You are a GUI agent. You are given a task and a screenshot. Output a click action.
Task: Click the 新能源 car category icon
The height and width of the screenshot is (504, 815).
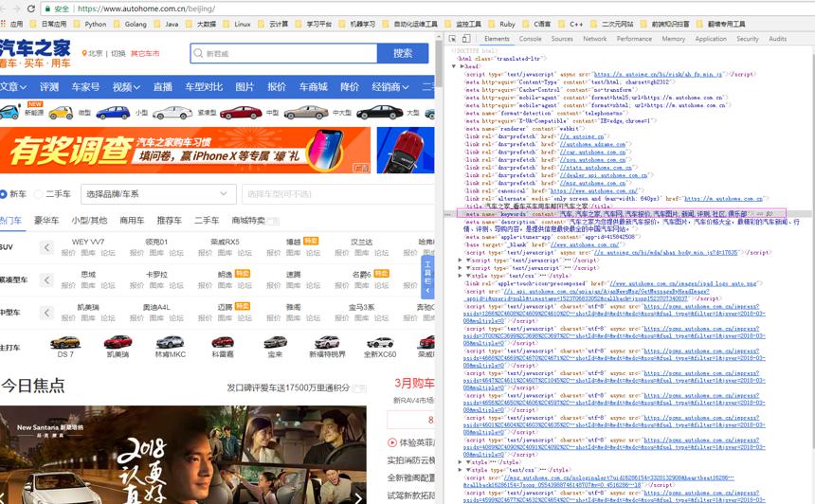[9, 111]
